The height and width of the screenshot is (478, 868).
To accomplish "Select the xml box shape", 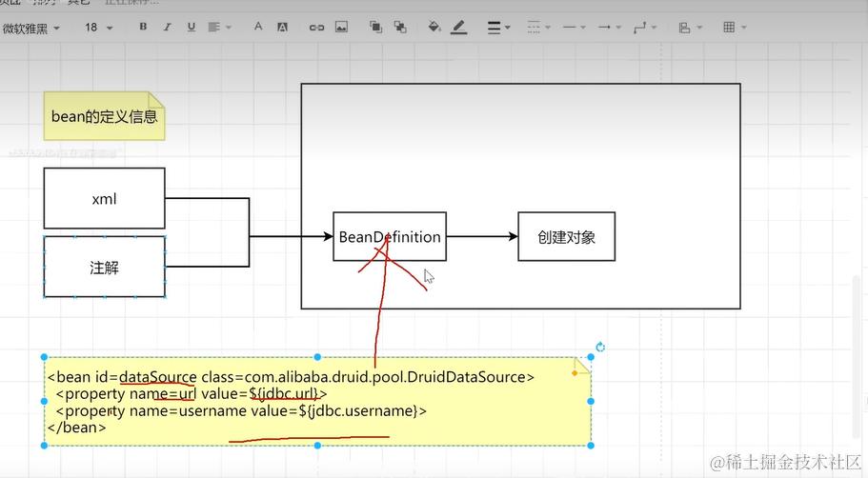I will click(x=104, y=198).
